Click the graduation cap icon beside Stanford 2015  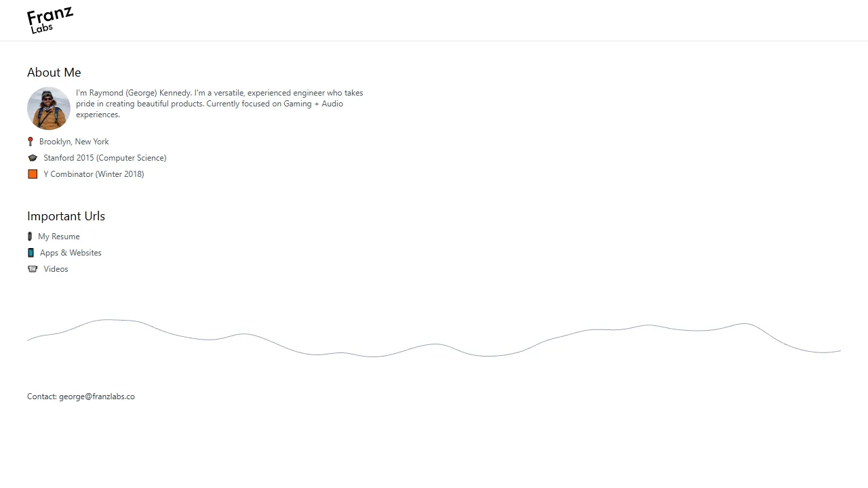pyautogui.click(x=33, y=157)
